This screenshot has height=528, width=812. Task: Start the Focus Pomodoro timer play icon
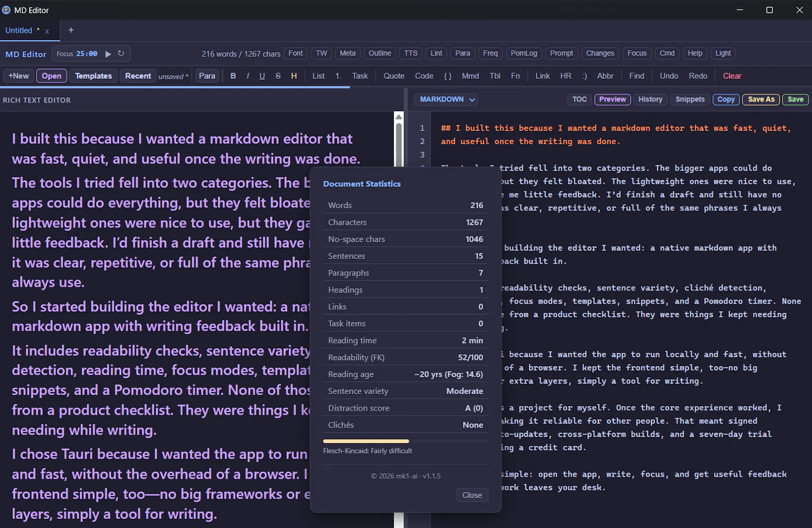click(108, 53)
